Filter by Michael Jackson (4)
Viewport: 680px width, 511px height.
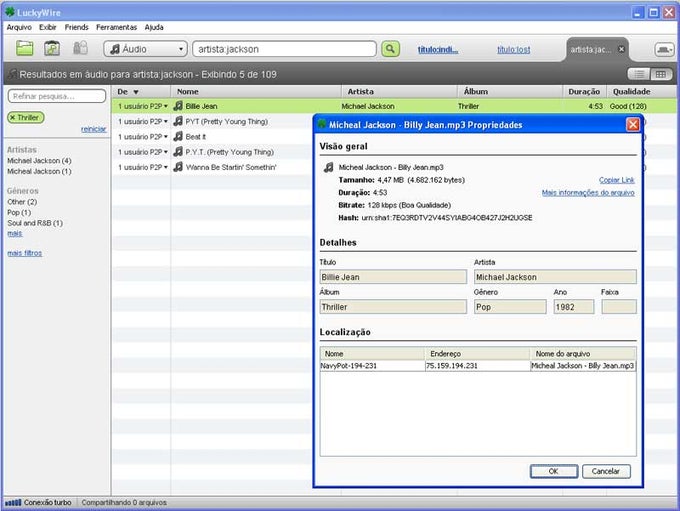pos(39,161)
